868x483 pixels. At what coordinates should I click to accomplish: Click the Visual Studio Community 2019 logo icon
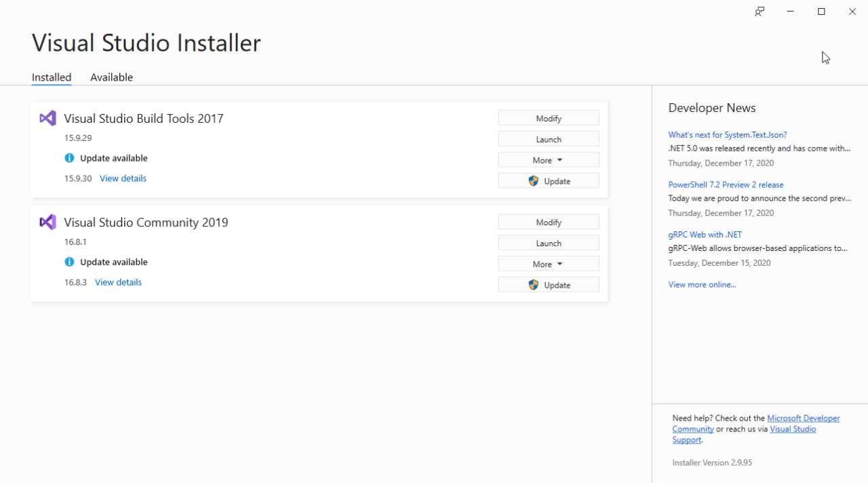[x=47, y=222]
